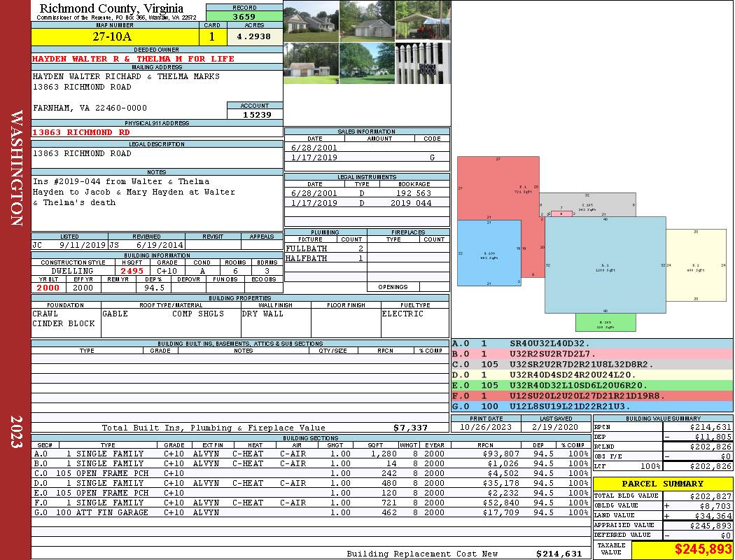Screen dimensions: 735x560
Task: Click acres value 4.2938
Action: 253,36
